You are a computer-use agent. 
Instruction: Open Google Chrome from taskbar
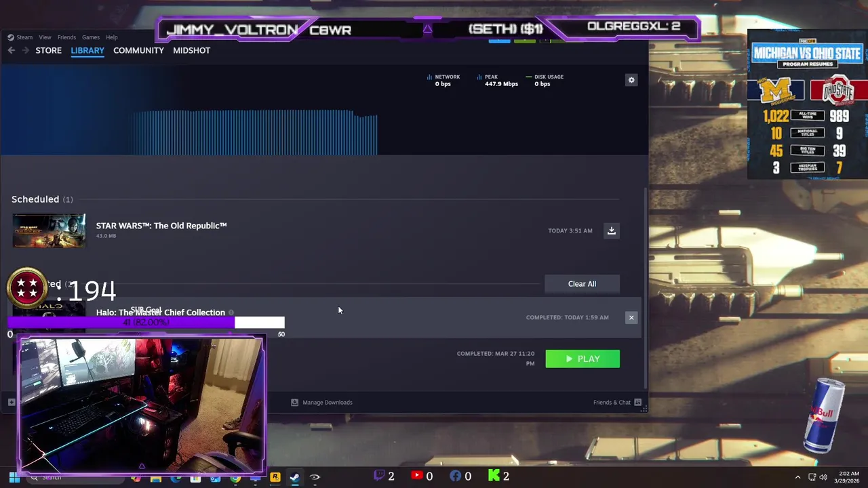pos(235,477)
